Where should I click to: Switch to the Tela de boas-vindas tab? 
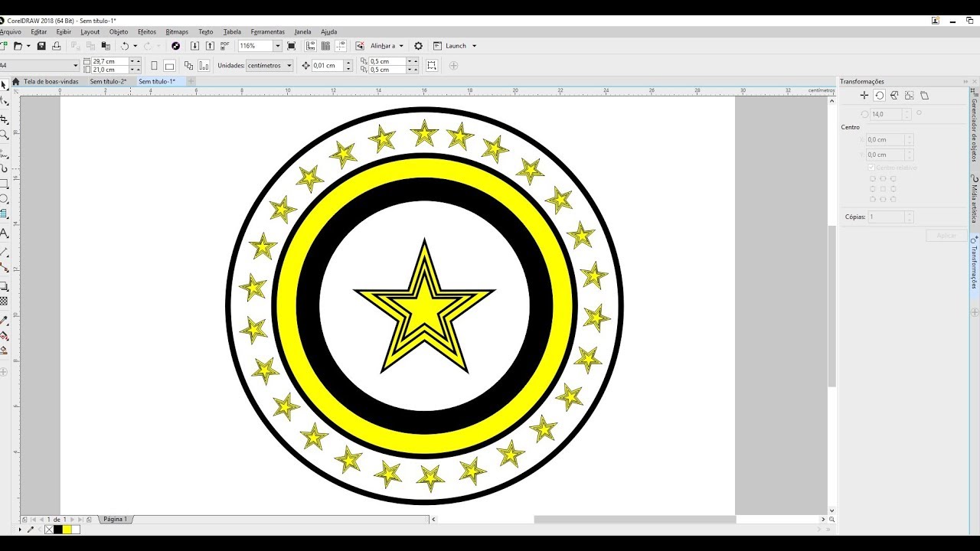pyautogui.click(x=51, y=81)
